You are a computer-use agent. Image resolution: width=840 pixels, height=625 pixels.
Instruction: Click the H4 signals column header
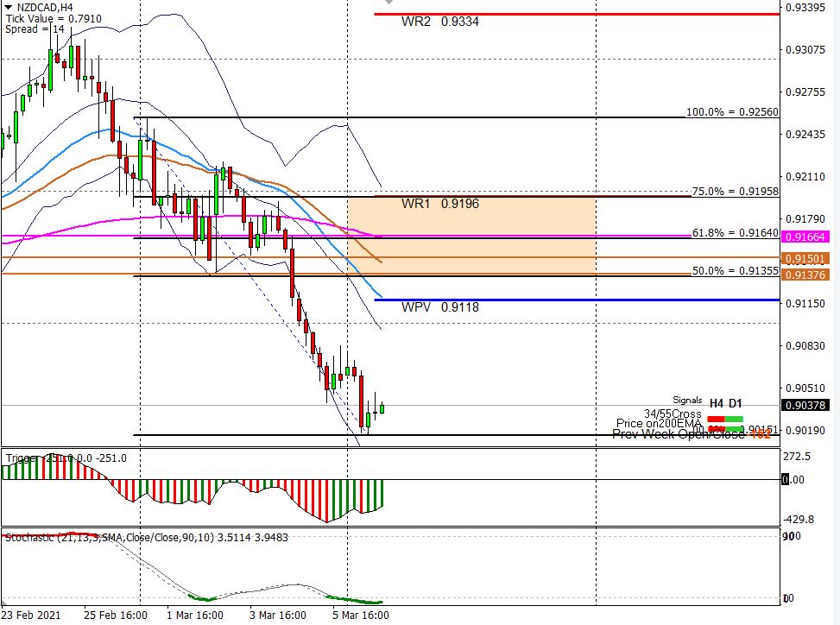click(x=717, y=403)
